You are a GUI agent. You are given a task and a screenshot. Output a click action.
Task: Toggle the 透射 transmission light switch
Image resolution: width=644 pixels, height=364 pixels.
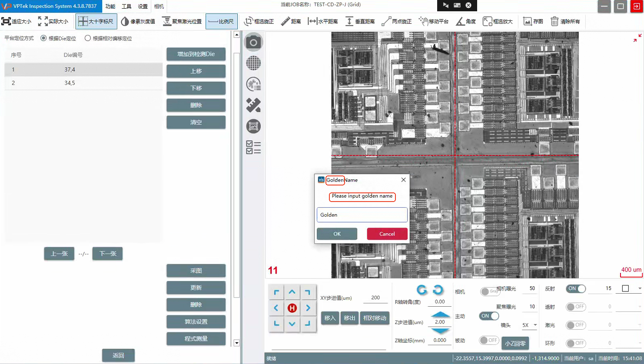click(x=576, y=307)
